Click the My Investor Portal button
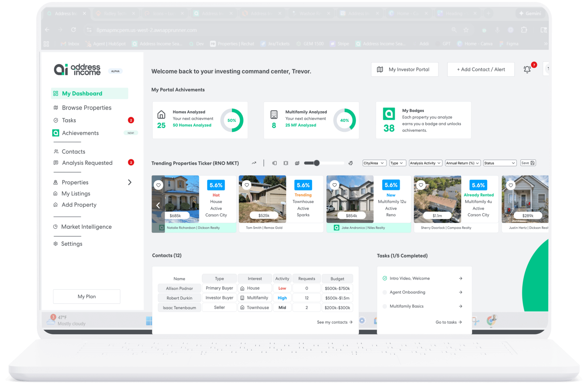Image resolution: width=588 pixels, height=383 pixels. tap(405, 69)
